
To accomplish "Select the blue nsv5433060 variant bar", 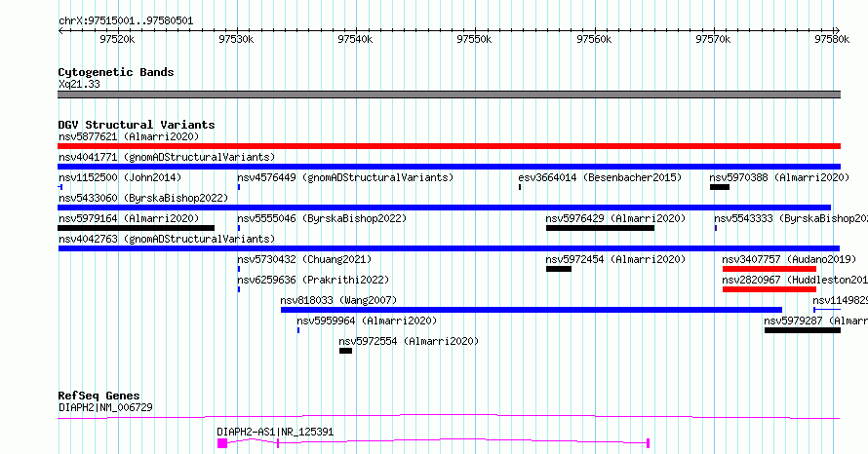I will tap(444, 208).
